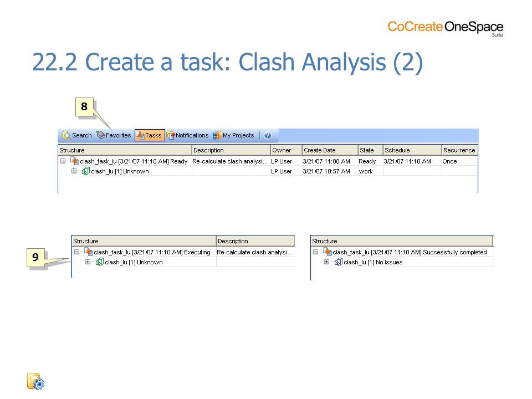
Task: Click the 3/21/07 11:08 AM create date
Action: (x=326, y=161)
